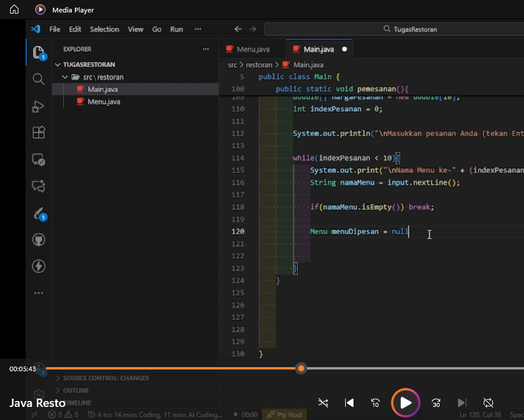Collapse the src\restoran folder
The height and width of the screenshot is (420, 524).
pos(65,77)
